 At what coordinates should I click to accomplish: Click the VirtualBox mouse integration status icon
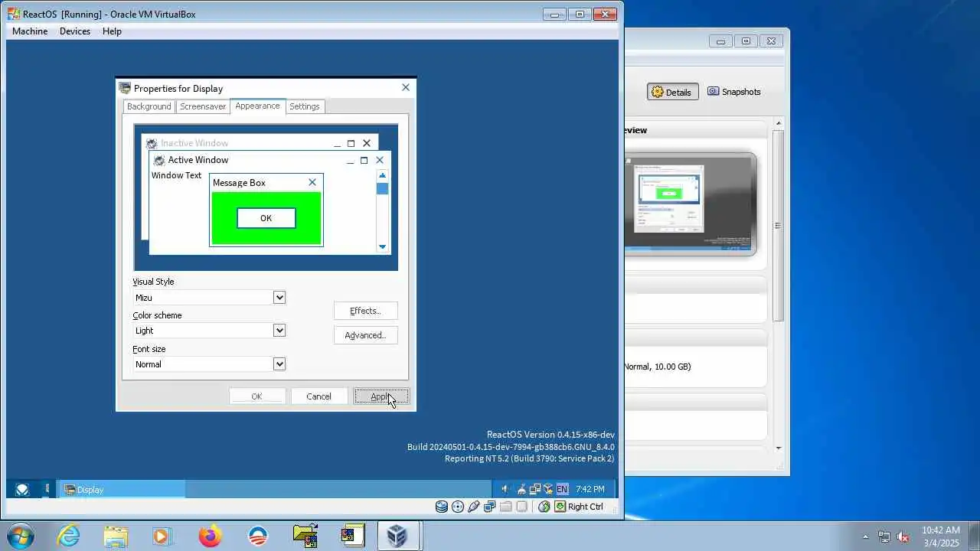(544, 507)
